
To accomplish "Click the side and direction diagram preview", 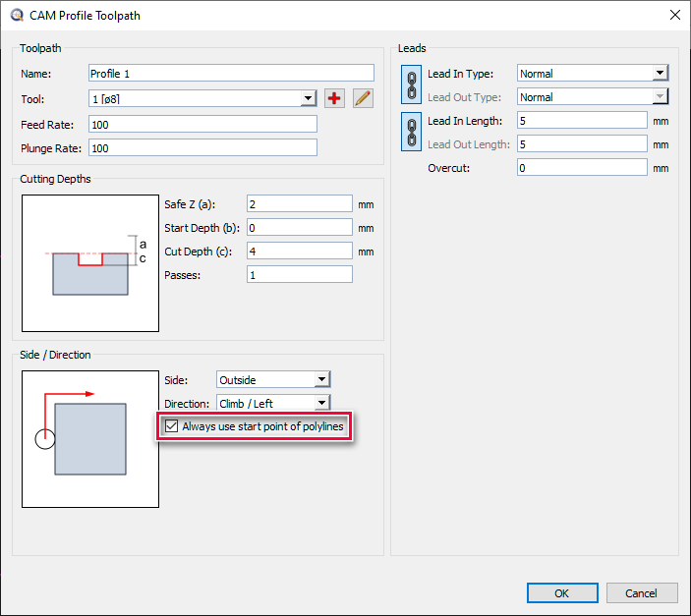I will coord(90,439).
